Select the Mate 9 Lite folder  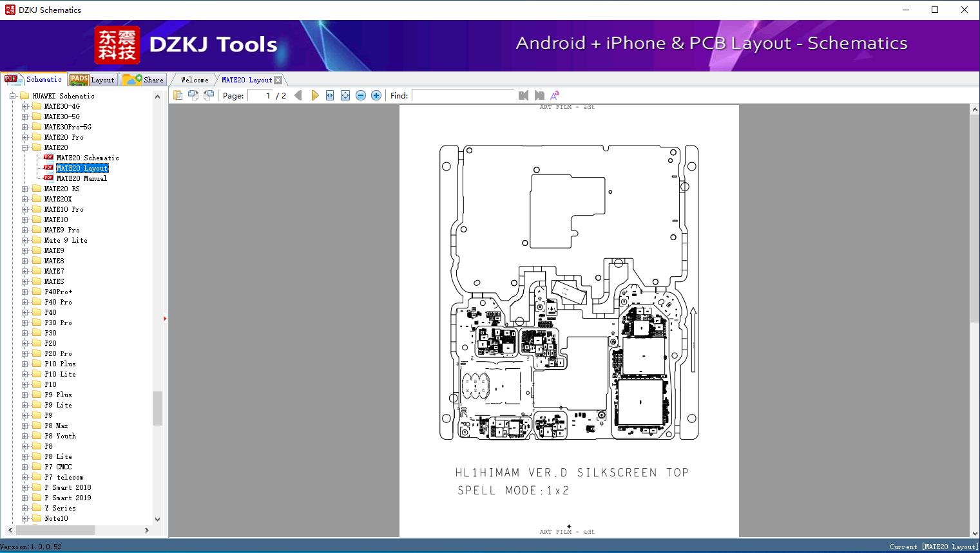point(66,240)
